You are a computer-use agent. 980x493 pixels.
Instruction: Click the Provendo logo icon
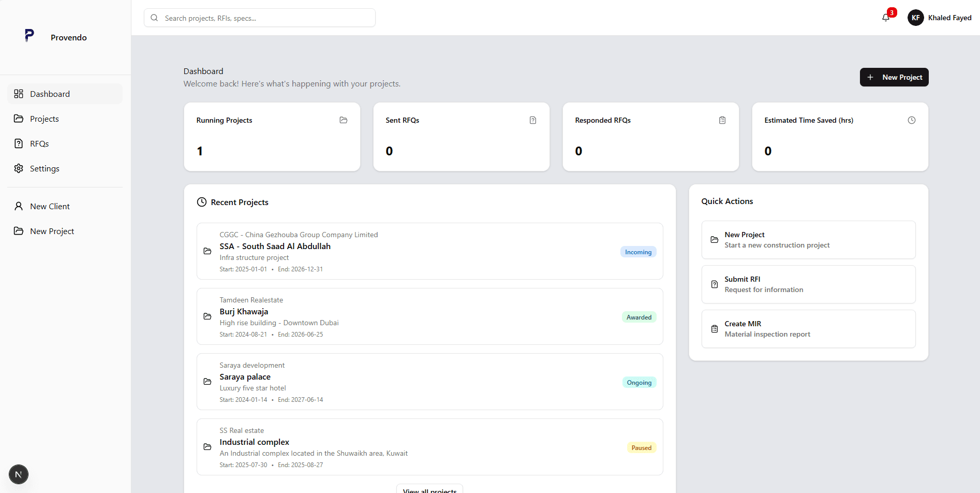click(29, 35)
